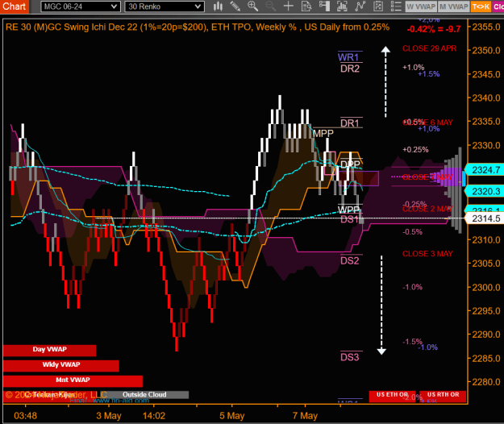
Task: Click the CLOSE 29 APR label
Action: (430, 48)
